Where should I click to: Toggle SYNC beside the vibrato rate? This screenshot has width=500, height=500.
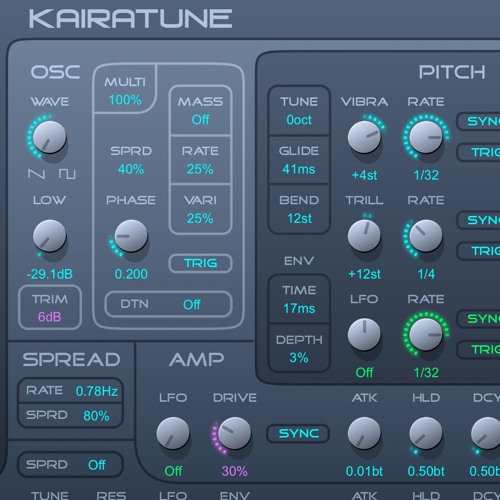pyautogui.click(x=478, y=121)
